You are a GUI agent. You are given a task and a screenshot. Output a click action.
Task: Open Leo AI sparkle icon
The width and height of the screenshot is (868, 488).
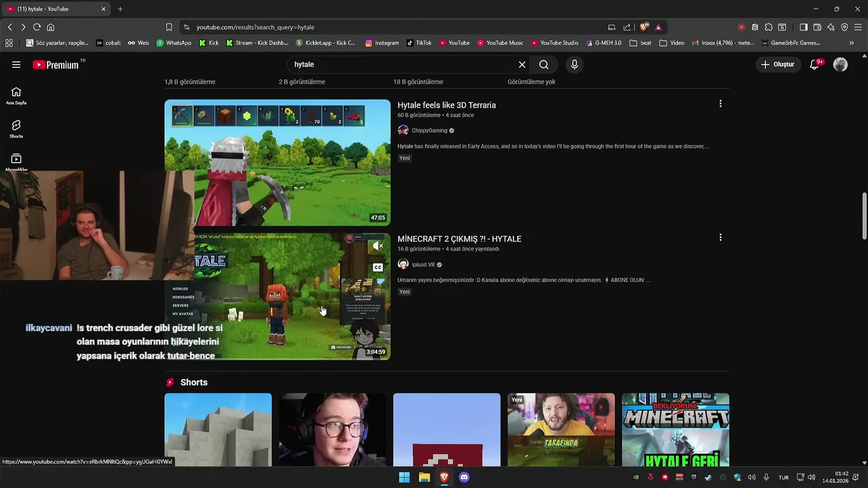point(831,27)
